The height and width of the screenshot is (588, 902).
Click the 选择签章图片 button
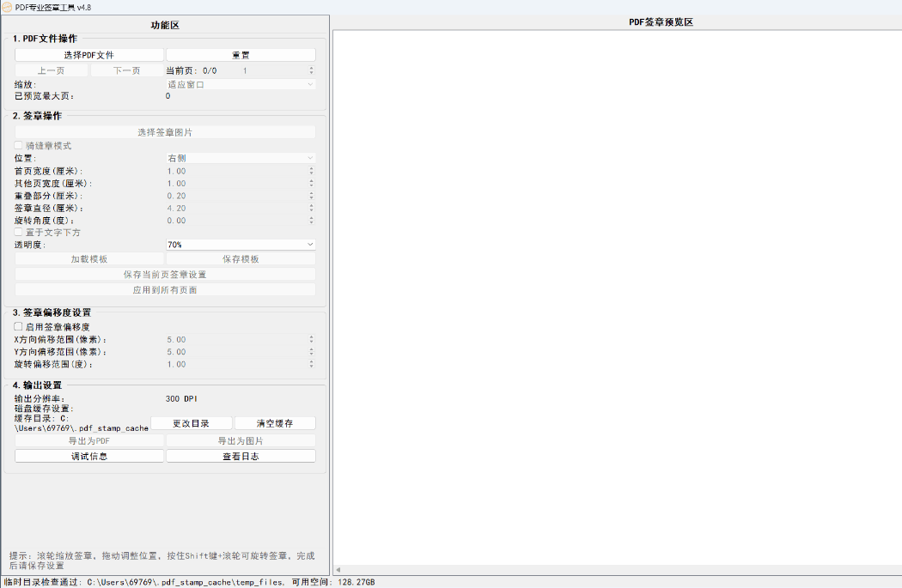165,132
